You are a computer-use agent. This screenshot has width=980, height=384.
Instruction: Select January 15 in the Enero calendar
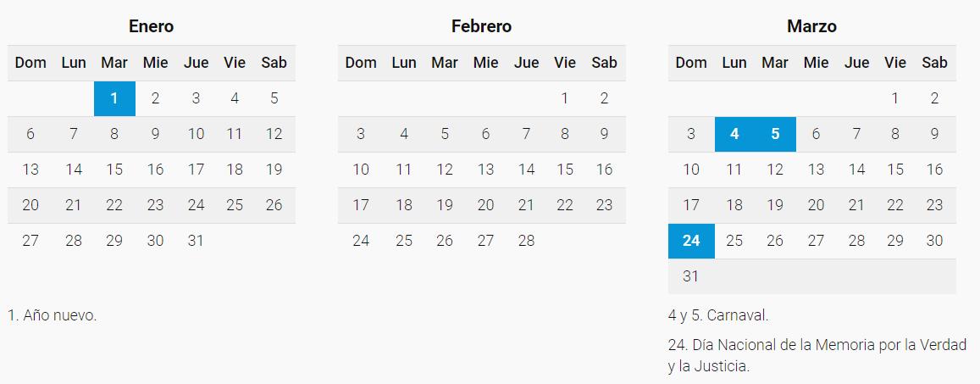[x=114, y=170]
